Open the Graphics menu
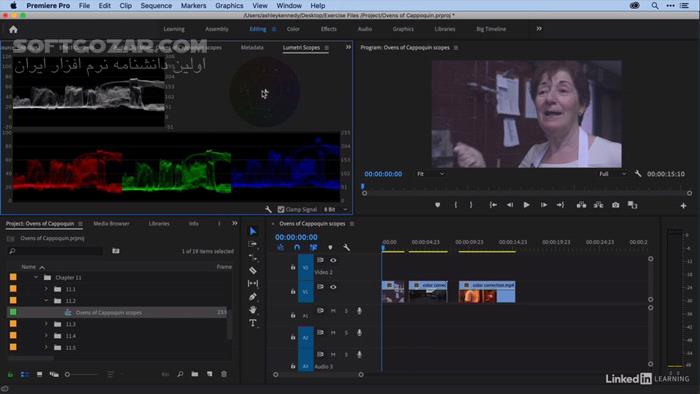Image resolution: width=700 pixels, height=394 pixels. point(229,5)
